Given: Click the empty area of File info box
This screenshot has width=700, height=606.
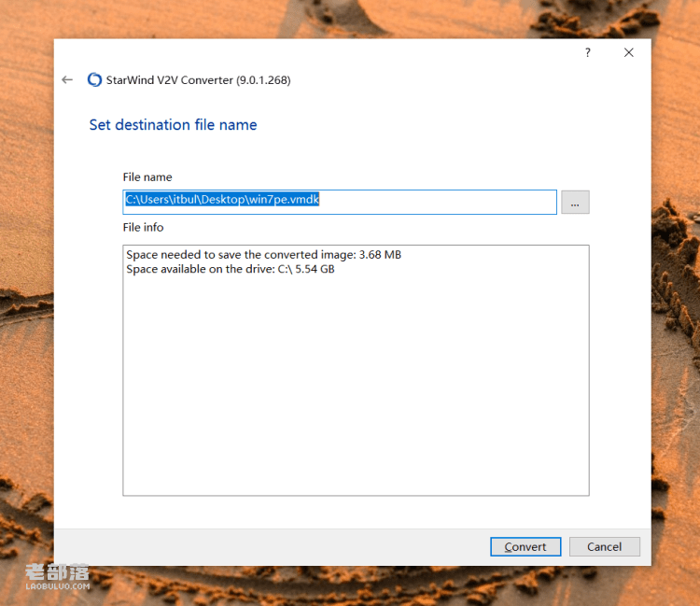Looking at the screenshot, I should pos(356,384).
